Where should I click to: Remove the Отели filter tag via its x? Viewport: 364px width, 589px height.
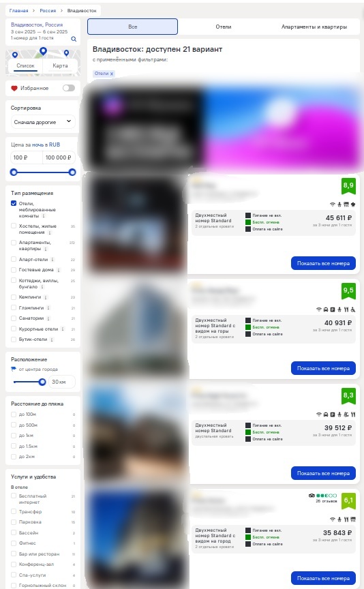[112, 74]
